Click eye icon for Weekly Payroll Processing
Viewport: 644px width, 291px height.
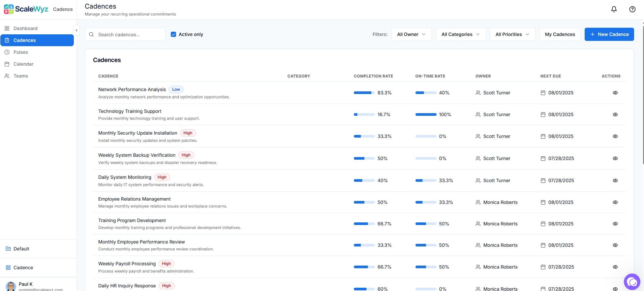point(615,267)
